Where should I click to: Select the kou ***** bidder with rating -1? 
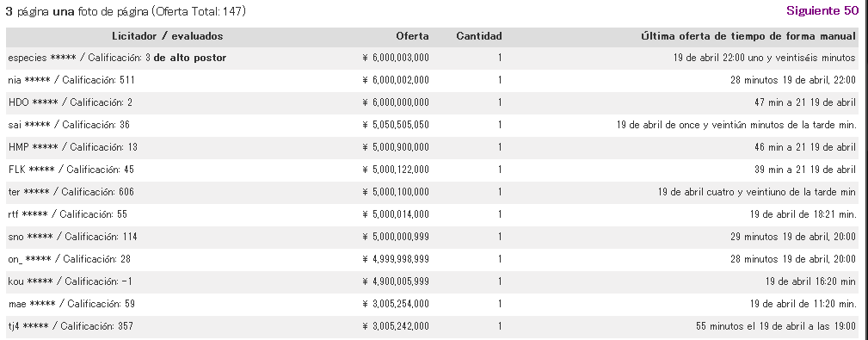click(x=71, y=281)
